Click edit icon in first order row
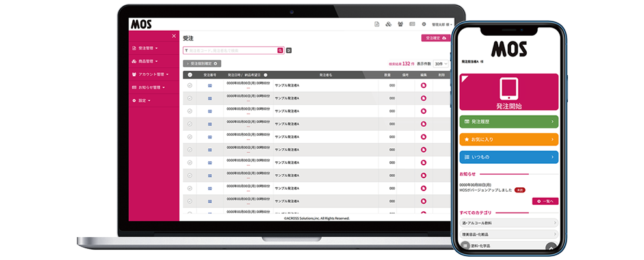This screenshot has width=644, height=260. click(423, 85)
